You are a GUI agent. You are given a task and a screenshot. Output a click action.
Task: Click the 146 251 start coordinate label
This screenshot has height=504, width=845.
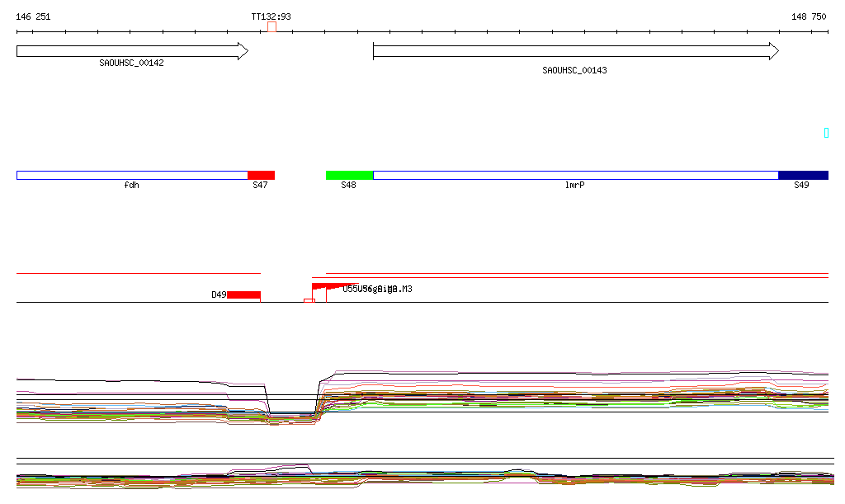[x=33, y=16]
